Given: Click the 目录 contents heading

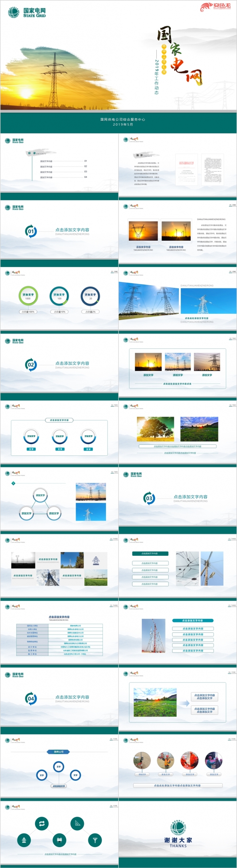Looking at the screenshot, I should click(x=32, y=153).
